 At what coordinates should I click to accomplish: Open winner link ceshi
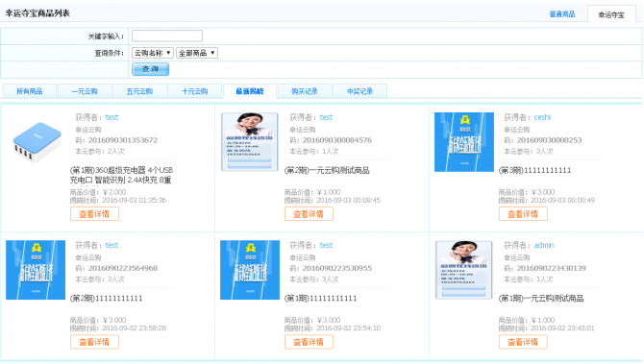coord(542,117)
